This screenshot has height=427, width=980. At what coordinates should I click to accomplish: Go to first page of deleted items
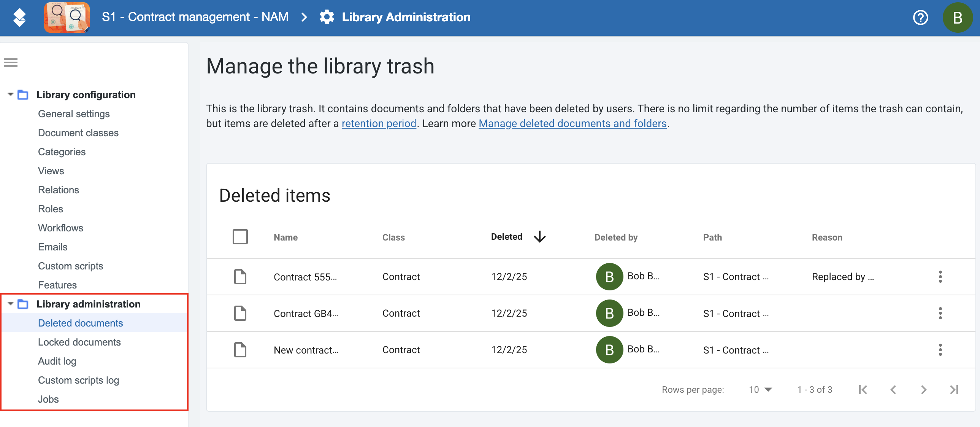(x=863, y=390)
